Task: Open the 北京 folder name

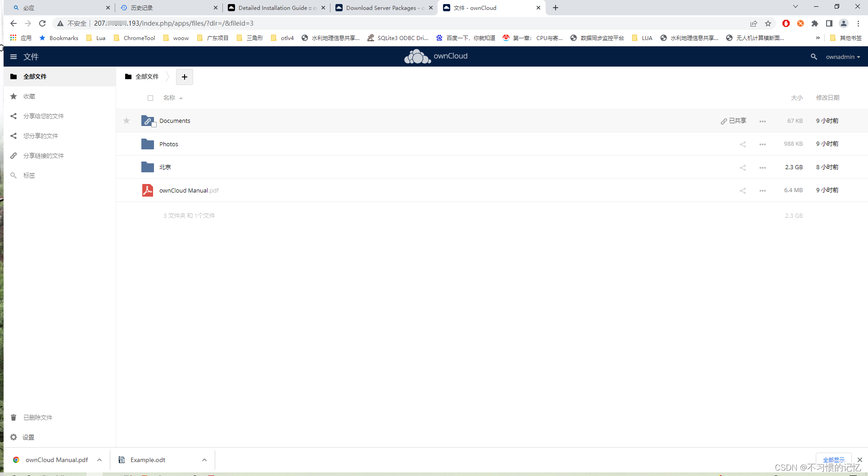Action: pos(165,167)
